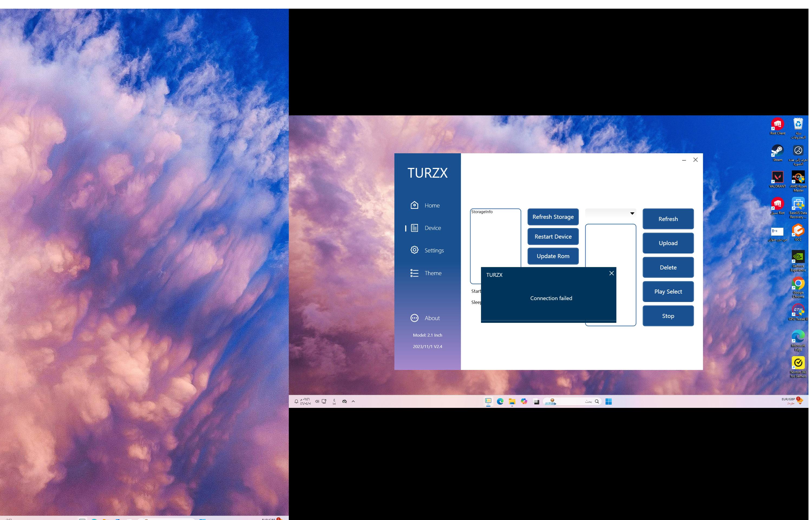Click the Update Rom button
This screenshot has width=812, height=520.
click(x=553, y=256)
